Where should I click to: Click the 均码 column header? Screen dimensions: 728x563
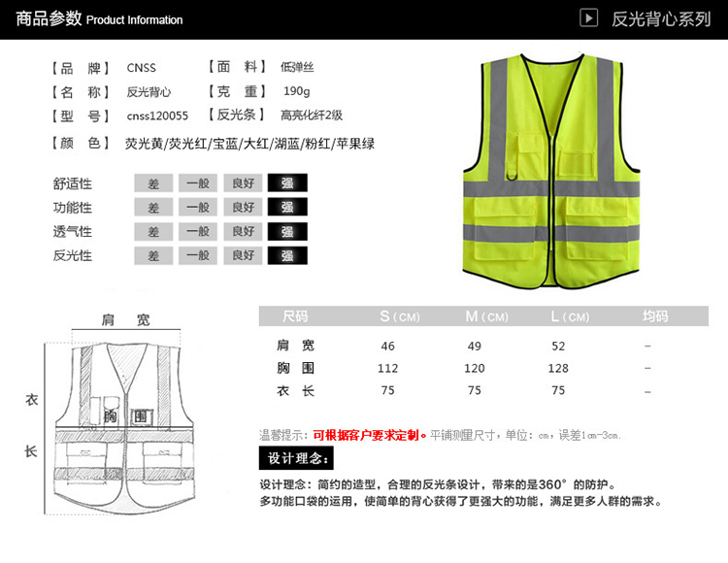click(655, 316)
